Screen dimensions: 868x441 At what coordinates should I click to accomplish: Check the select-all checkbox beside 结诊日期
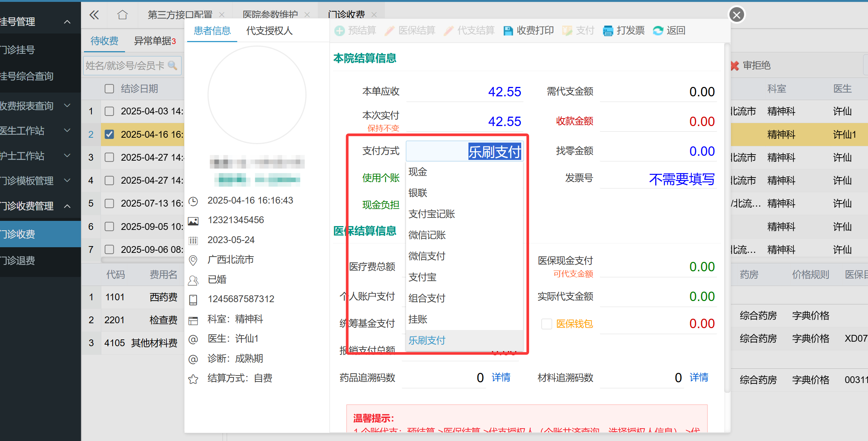[109, 89]
